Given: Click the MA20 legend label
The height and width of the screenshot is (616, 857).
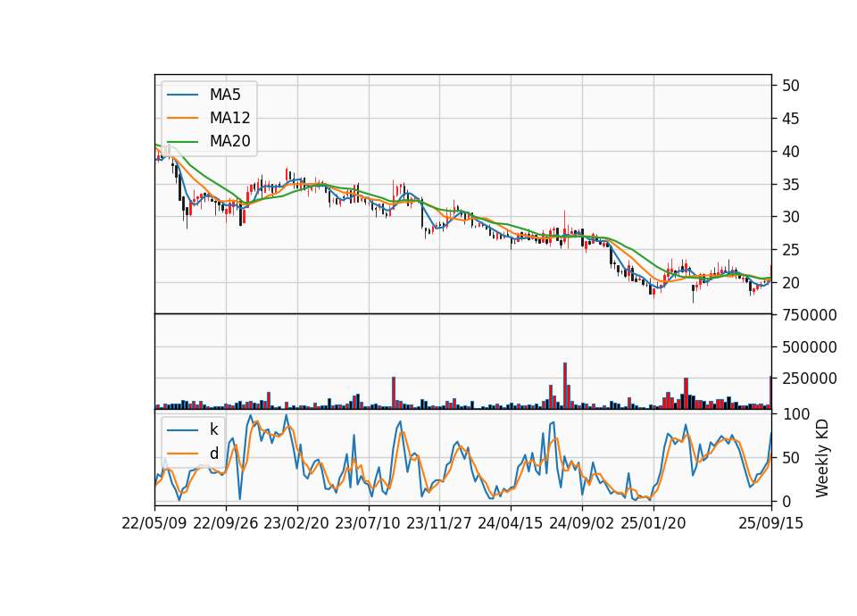Looking at the screenshot, I should click(229, 141).
